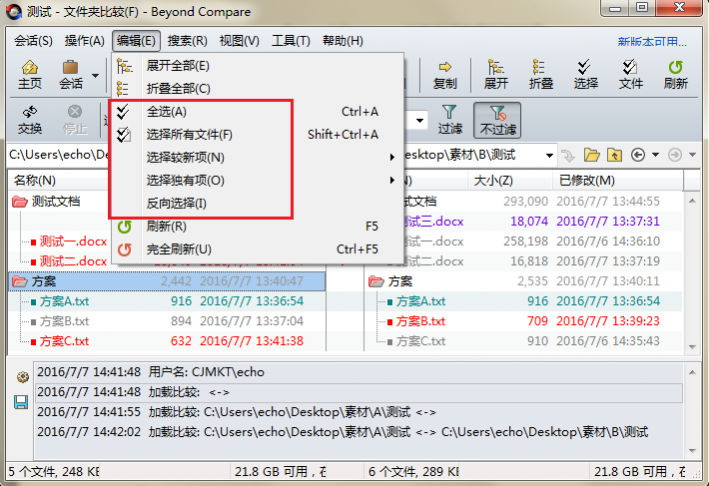709x486 pixels.
Task: Choose 反向选择(I) menu entry
Action: pyautogui.click(x=258, y=203)
